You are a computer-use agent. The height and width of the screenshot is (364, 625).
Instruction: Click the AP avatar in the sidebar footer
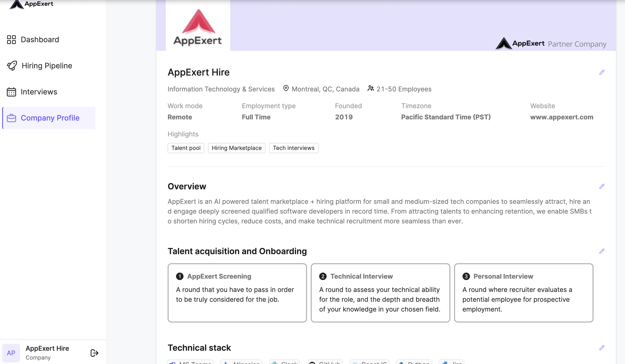(11, 353)
